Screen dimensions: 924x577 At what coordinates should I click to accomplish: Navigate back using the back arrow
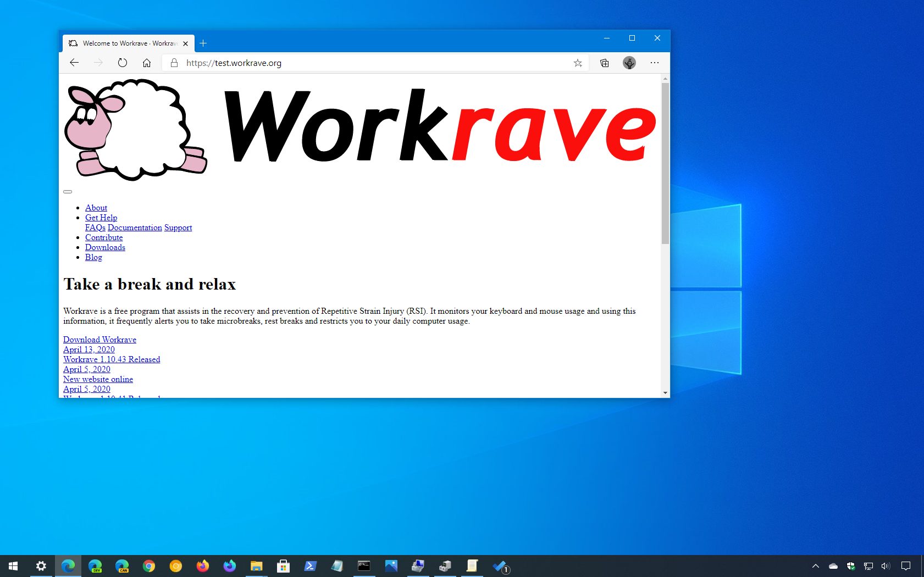(74, 63)
